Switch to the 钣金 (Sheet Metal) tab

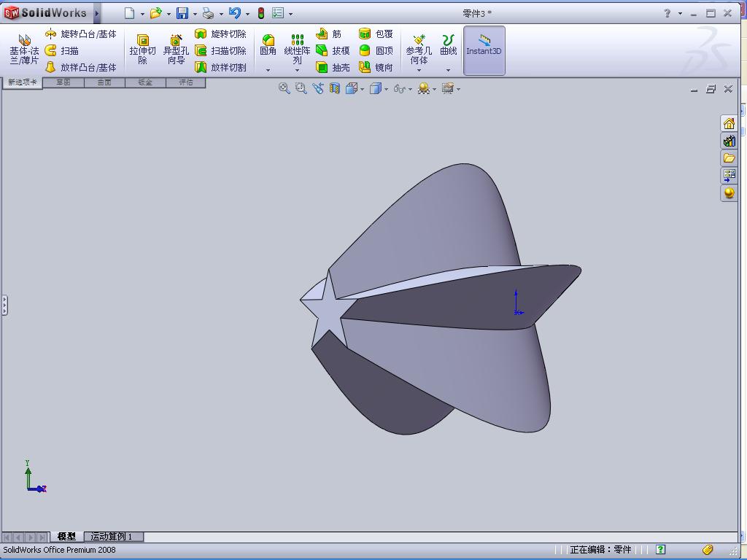coord(145,82)
